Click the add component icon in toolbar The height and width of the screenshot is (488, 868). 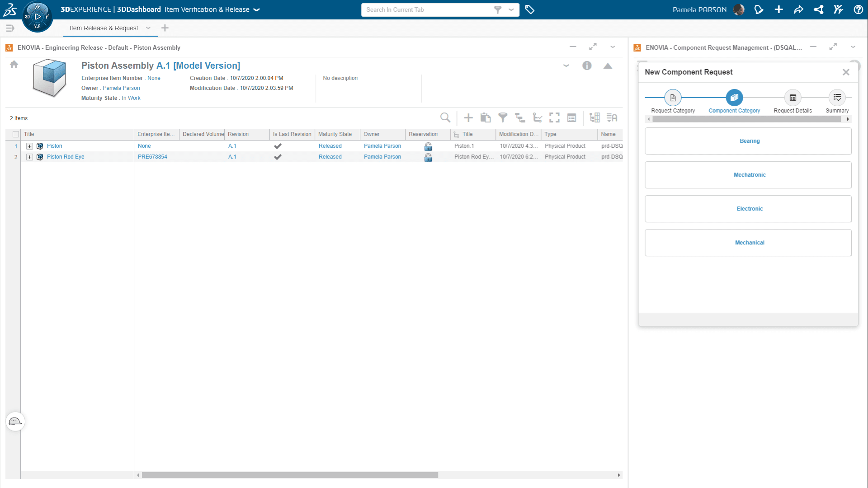(x=468, y=117)
